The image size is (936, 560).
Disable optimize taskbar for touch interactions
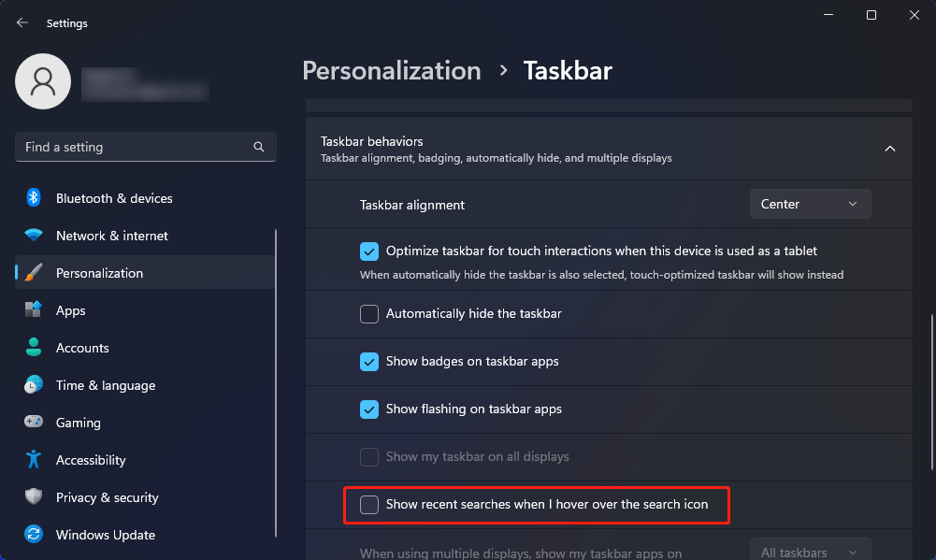[x=369, y=251]
